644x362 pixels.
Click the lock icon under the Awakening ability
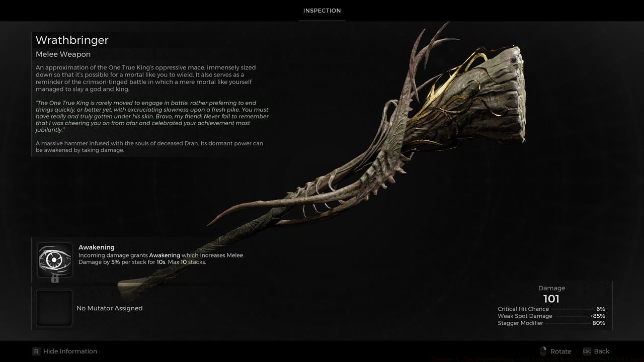click(55, 279)
